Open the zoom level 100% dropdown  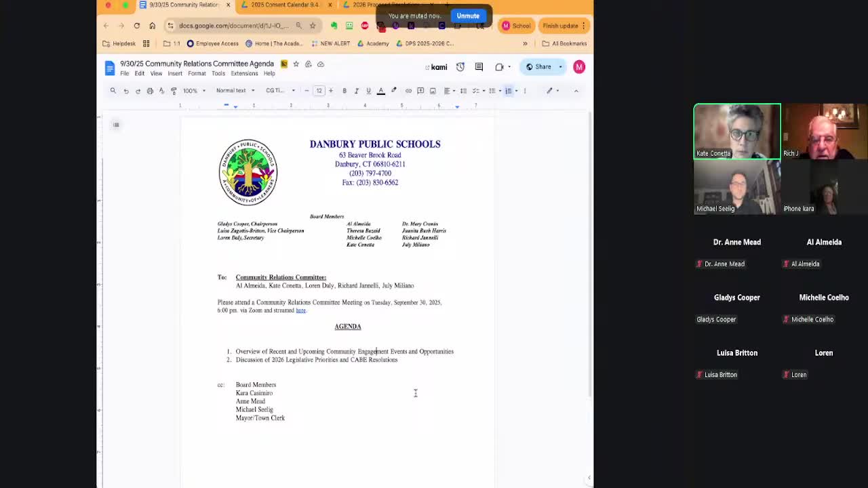pos(193,90)
